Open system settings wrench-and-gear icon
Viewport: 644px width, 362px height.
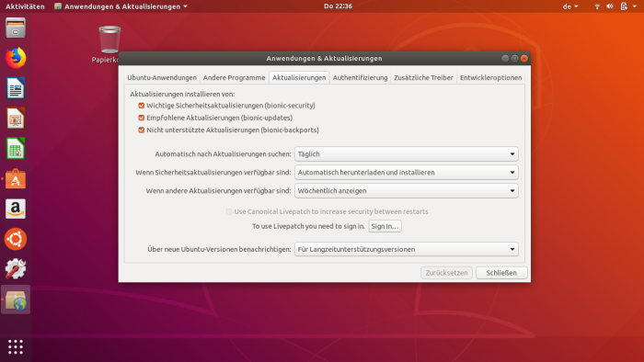16,269
